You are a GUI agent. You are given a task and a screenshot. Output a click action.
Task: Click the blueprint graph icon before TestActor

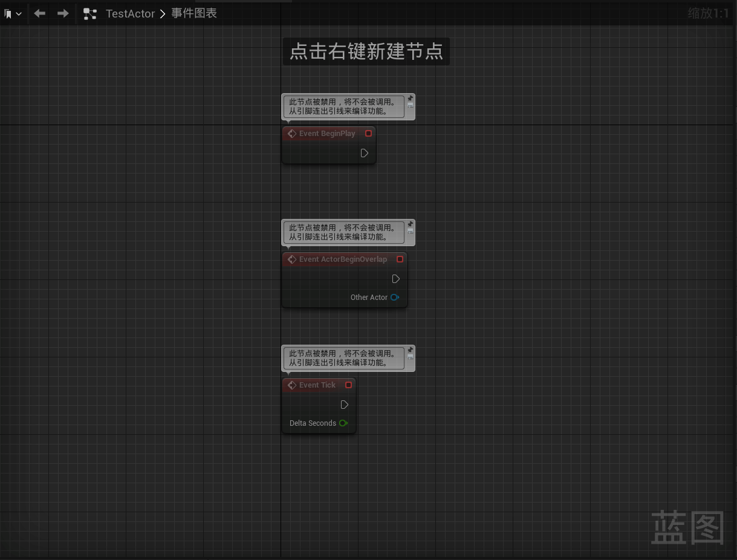pos(90,14)
